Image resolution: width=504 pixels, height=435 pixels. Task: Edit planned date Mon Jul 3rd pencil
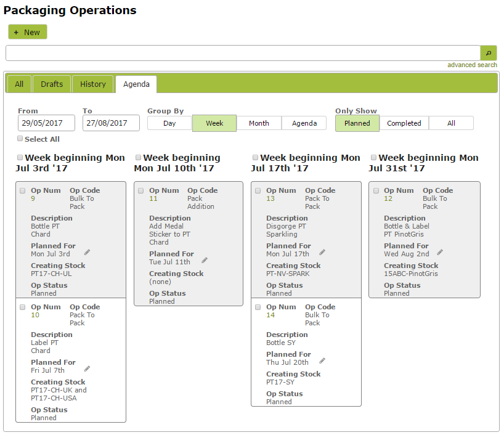click(87, 253)
